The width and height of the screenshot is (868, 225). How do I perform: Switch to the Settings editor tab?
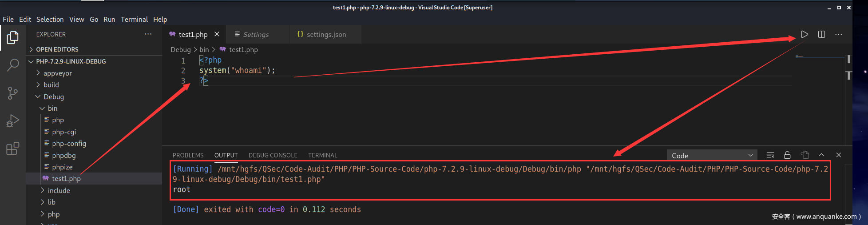coord(258,34)
